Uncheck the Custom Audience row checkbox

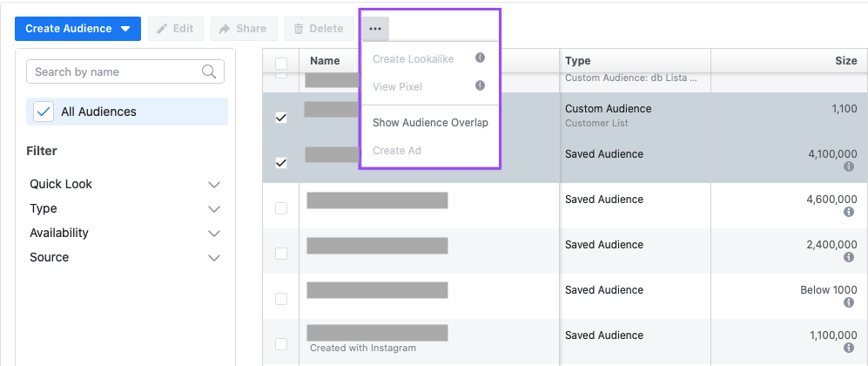pyautogui.click(x=281, y=118)
